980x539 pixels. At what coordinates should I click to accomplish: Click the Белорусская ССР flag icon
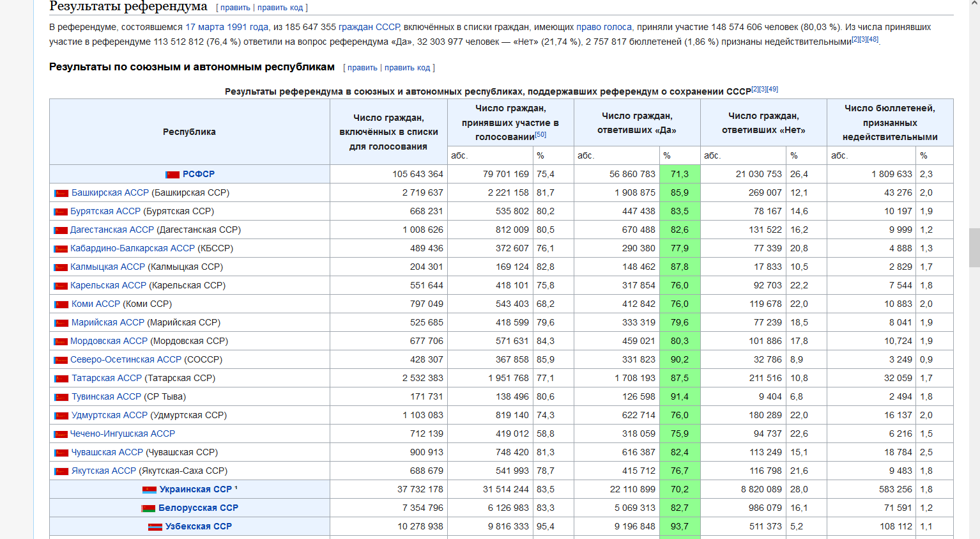pyautogui.click(x=148, y=508)
